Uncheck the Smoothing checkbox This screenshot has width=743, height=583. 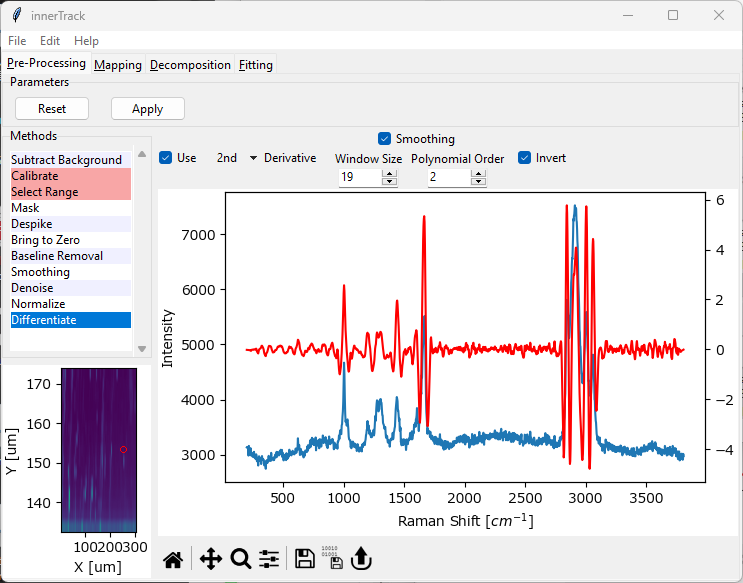pos(385,139)
